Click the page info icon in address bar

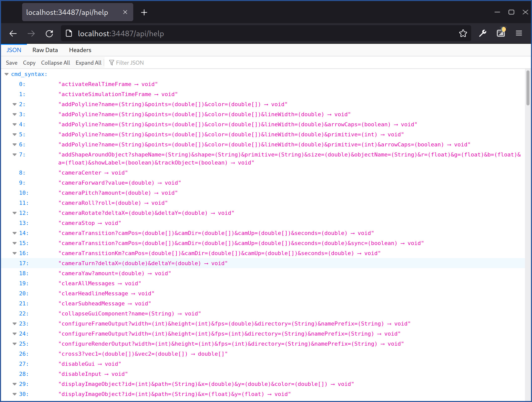tap(69, 33)
